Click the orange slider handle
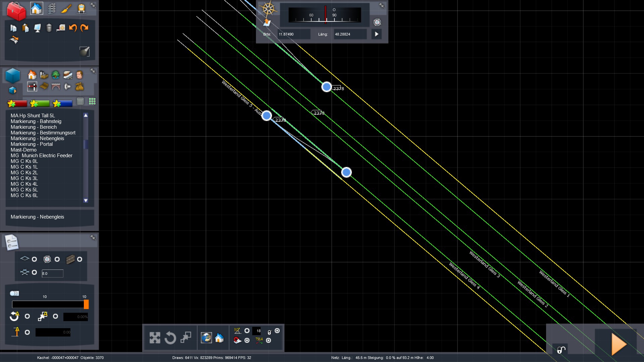 (x=86, y=304)
